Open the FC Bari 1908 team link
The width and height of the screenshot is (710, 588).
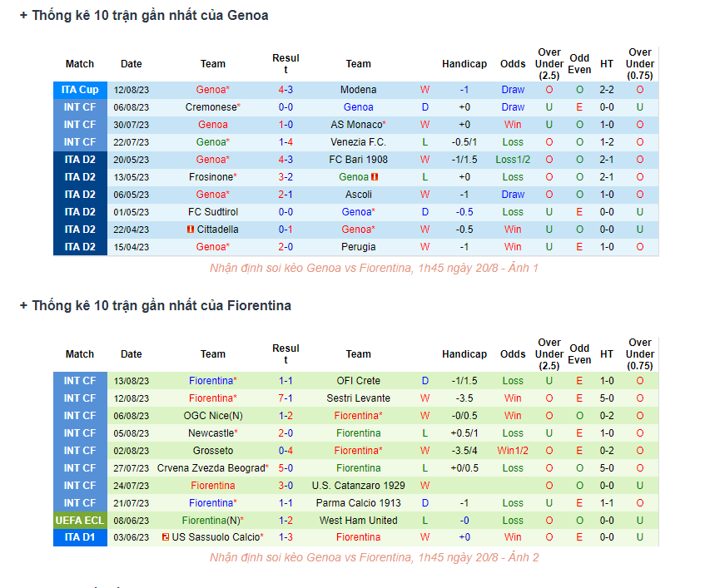pos(358,160)
